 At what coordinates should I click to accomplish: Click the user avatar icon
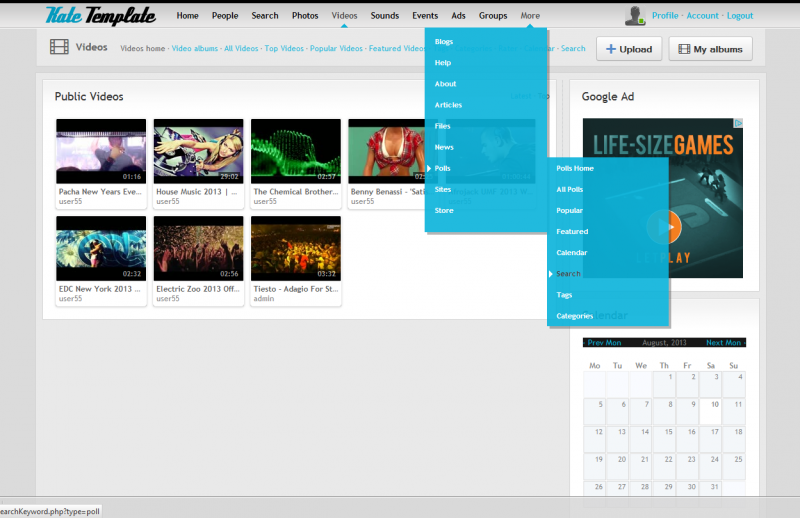tap(635, 15)
